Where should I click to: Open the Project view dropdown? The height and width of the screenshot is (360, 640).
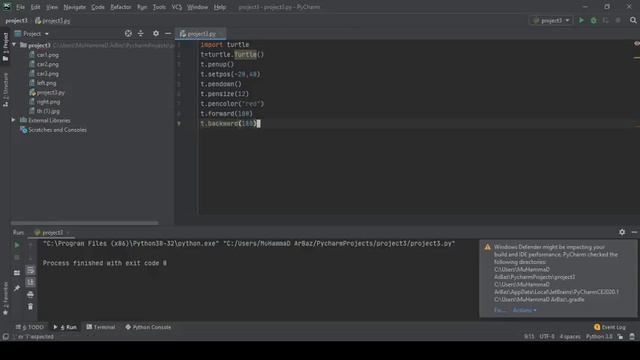(x=32, y=33)
